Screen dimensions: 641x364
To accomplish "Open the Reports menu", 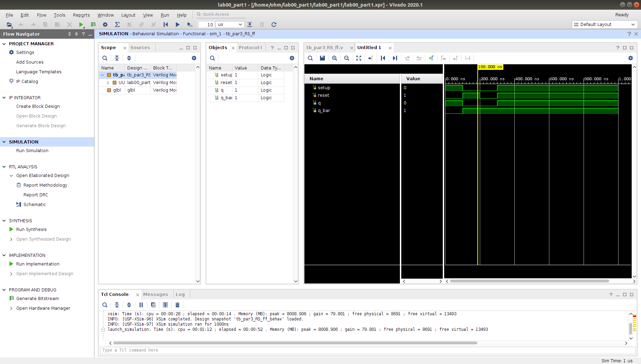I will click(x=81, y=15).
